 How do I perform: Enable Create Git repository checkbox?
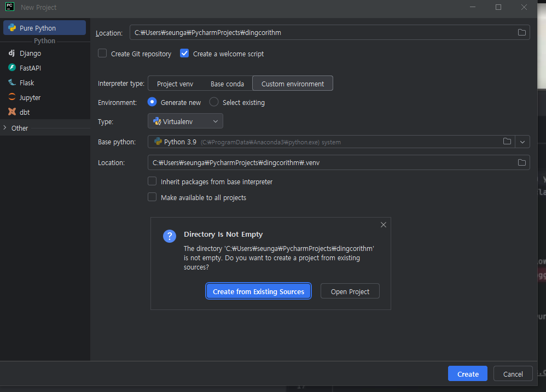(x=102, y=53)
